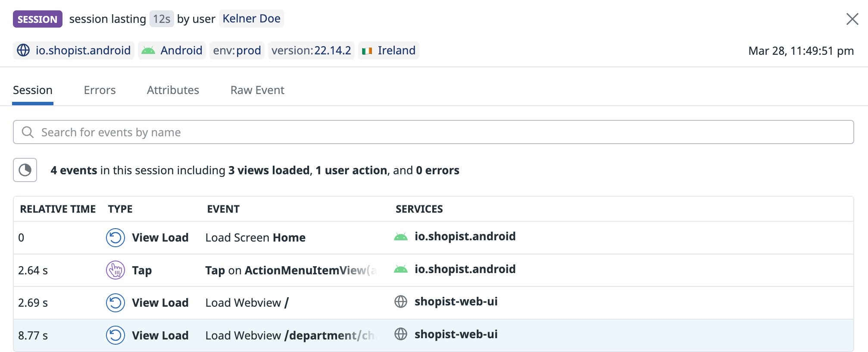Open the Attributes tab
The image size is (868, 352).
coord(173,90)
